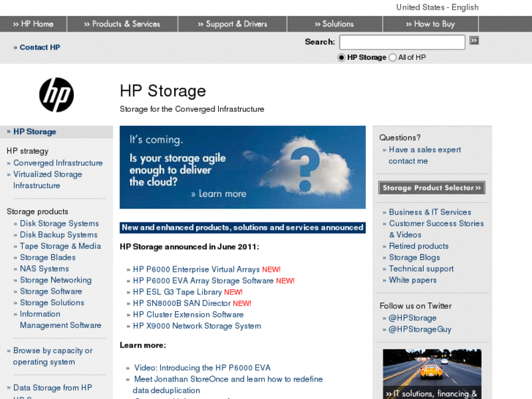Select the All of HP radio button
Screen dimensions: 532x399
pyautogui.click(x=392, y=57)
